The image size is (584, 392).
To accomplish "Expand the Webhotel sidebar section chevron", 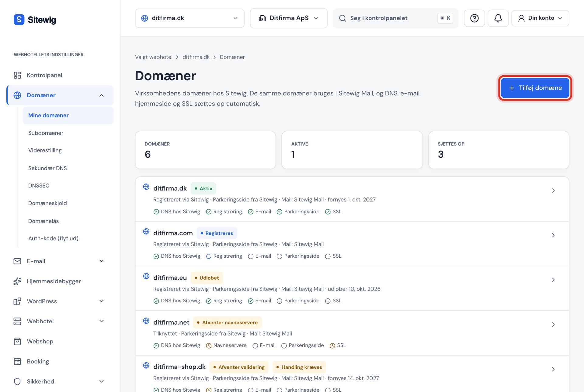I will pyautogui.click(x=102, y=321).
